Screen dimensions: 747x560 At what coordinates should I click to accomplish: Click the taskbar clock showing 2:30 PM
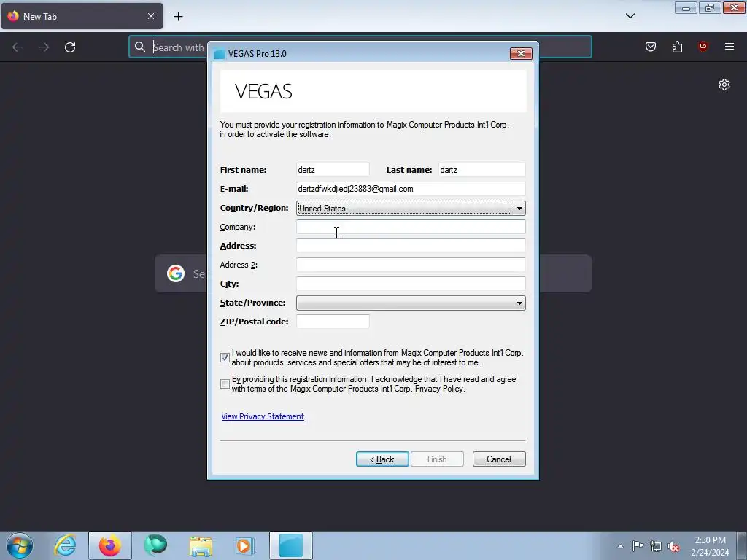(x=710, y=546)
